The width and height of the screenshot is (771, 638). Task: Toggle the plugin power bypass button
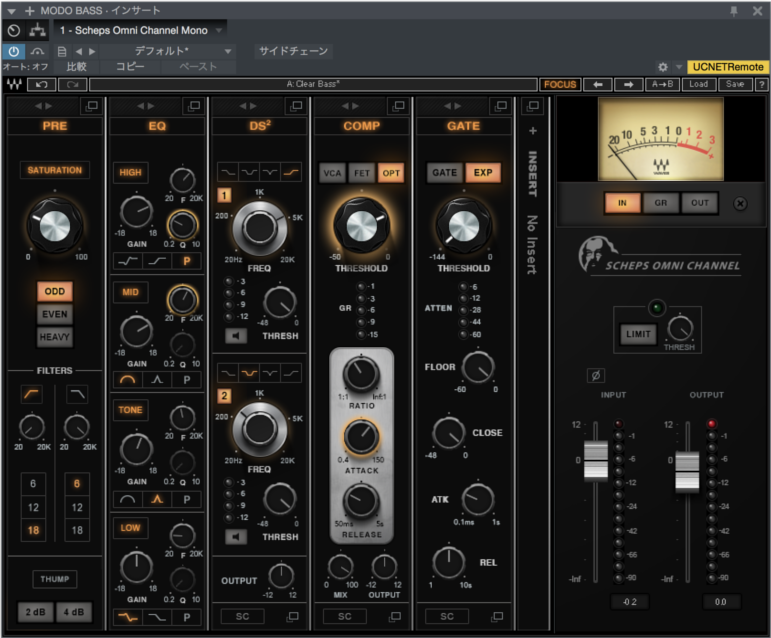click(x=14, y=51)
